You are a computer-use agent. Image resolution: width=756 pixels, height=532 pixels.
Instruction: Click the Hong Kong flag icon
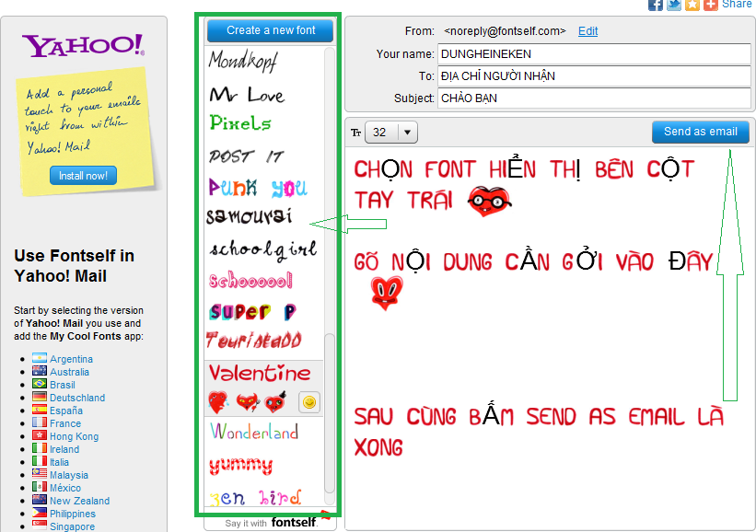40,435
